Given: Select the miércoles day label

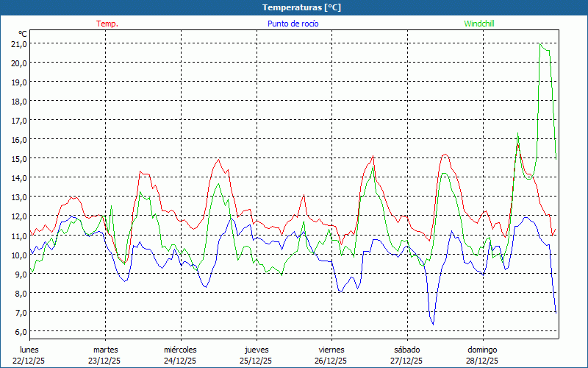Looking at the screenshot, I should 180,350.
